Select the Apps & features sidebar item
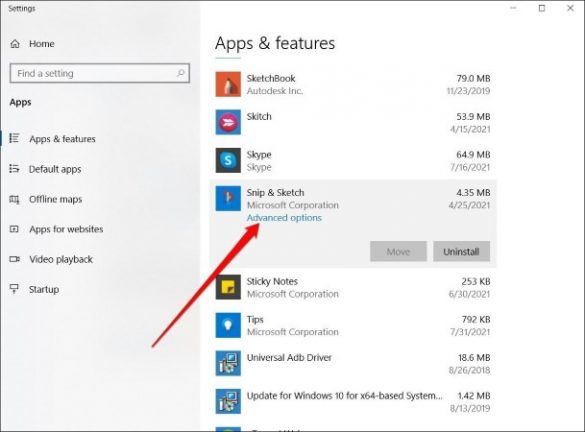This screenshot has width=585, height=432. (x=62, y=139)
